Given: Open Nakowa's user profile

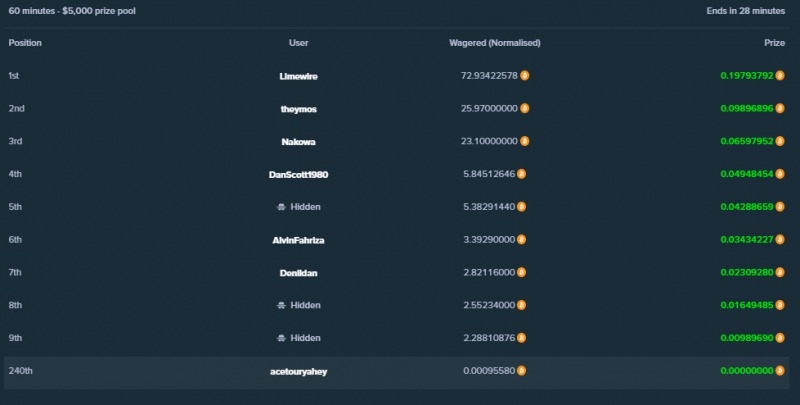Looking at the screenshot, I should pyautogui.click(x=298, y=142).
